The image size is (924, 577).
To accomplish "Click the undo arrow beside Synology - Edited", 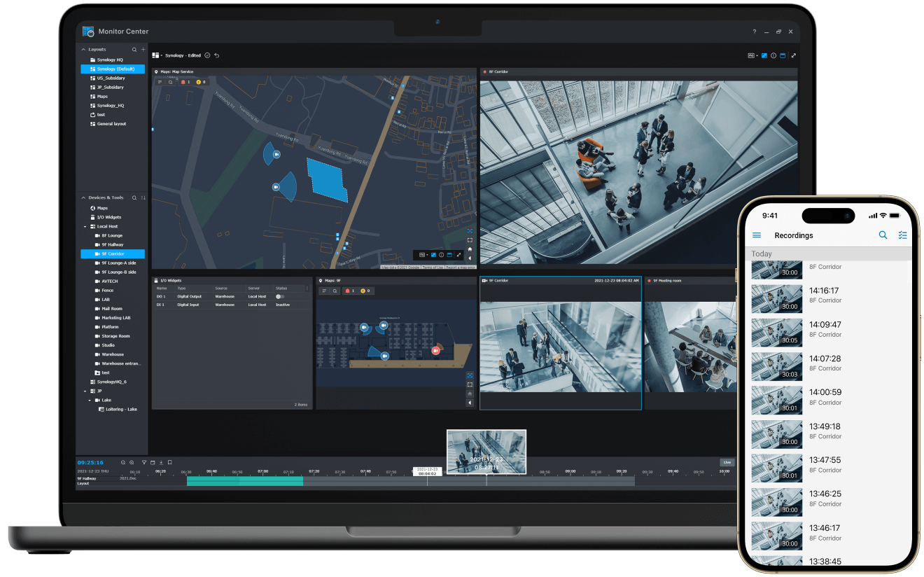I will pos(216,55).
